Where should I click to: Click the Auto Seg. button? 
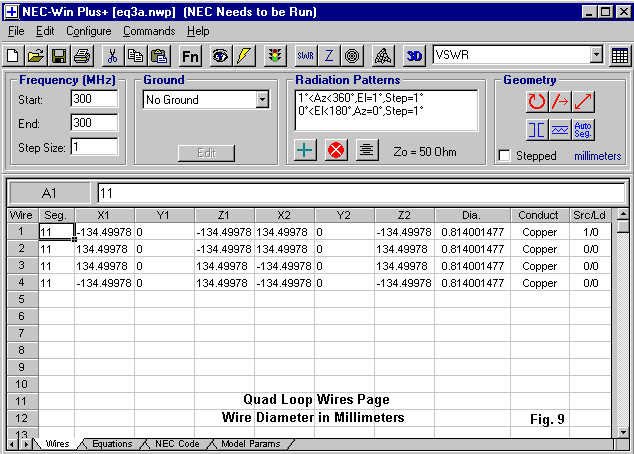585,129
